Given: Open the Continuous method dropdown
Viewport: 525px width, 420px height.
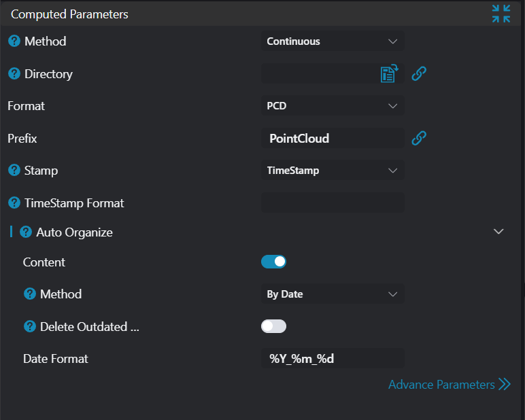Looking at the screenshot, I should [333, 41].
